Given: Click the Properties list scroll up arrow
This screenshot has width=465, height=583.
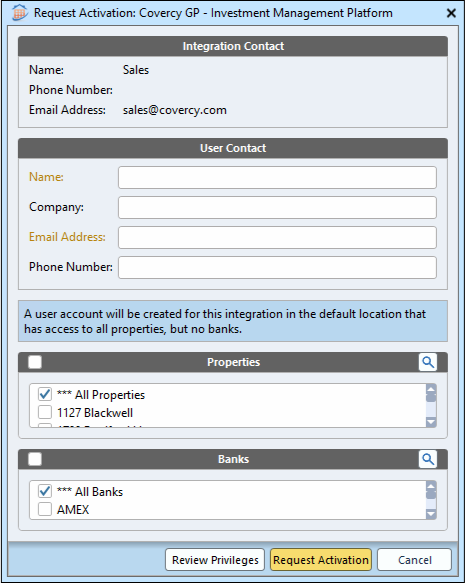Looking at the screenshot, I should click(x=431, y=389).
